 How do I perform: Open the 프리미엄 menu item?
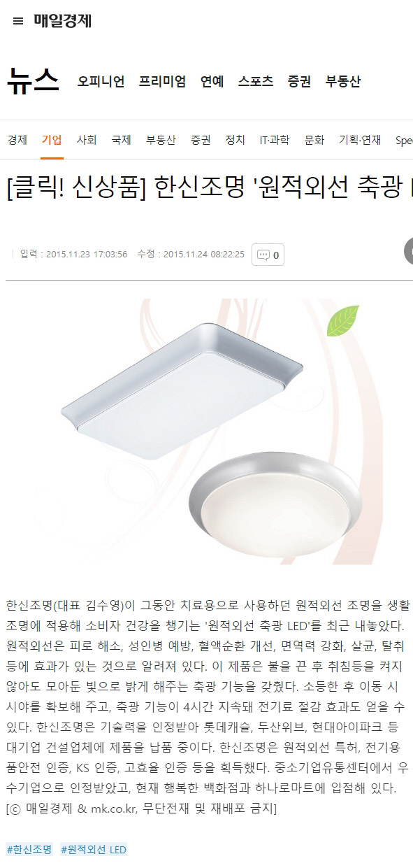(162, 81)
